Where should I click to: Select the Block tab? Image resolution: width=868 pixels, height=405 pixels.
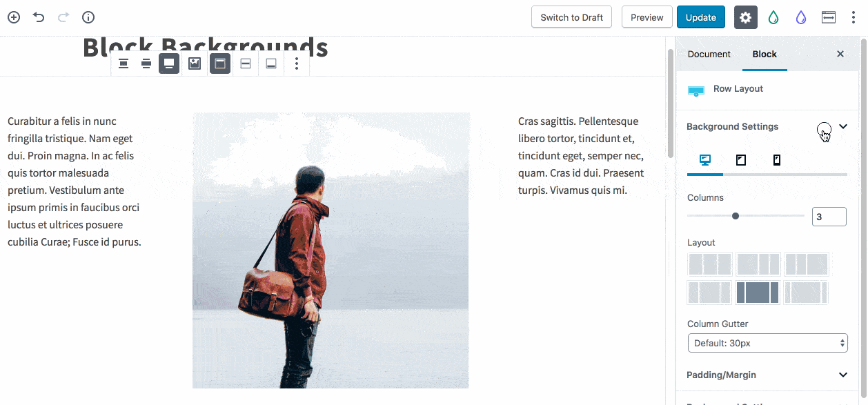(x=765, y=54)
